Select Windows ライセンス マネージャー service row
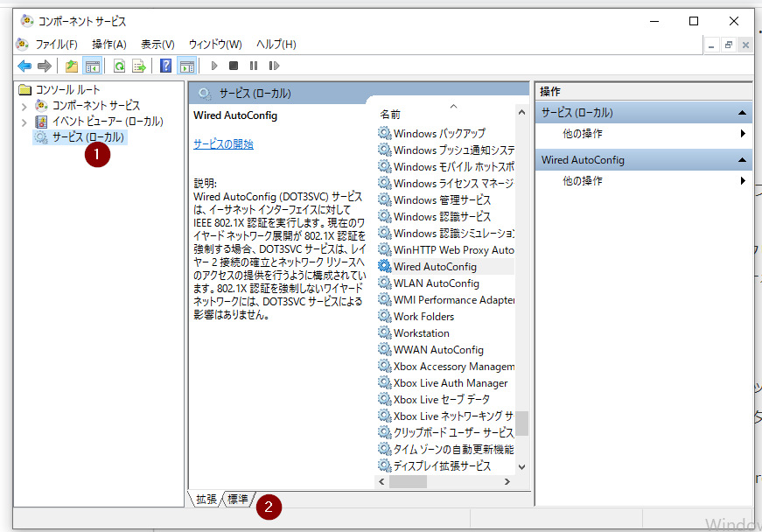The image size is (762, 532). [x=445, y=183]
